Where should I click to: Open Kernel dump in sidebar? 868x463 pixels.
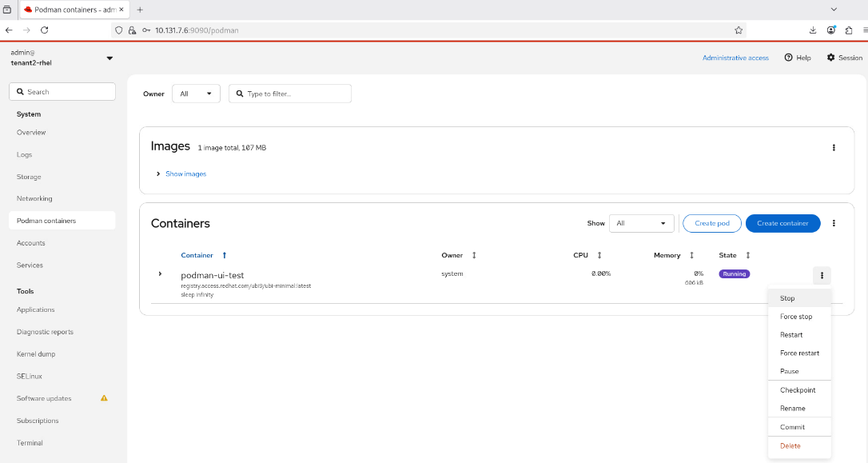62,354
